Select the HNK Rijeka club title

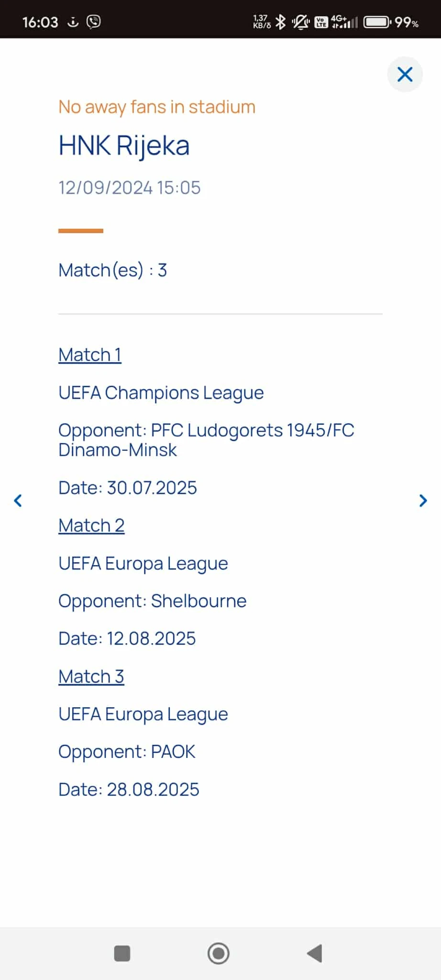click(x=124, y=145)
